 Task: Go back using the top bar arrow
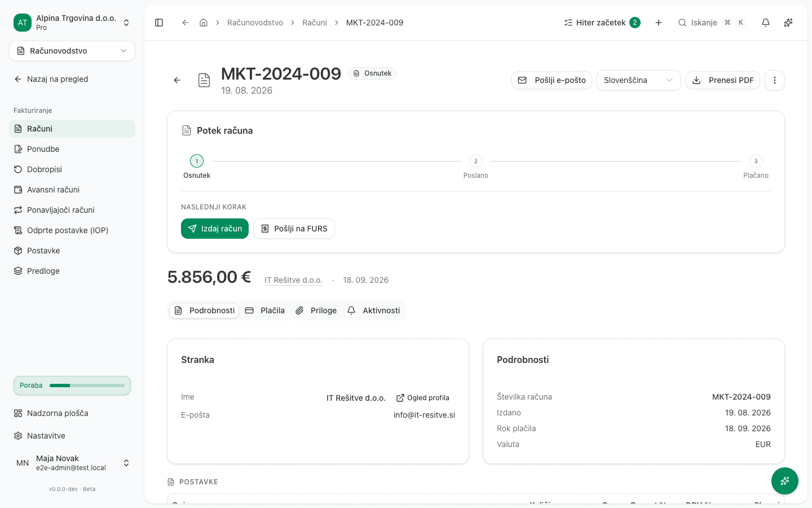click(x=185, y=23)
